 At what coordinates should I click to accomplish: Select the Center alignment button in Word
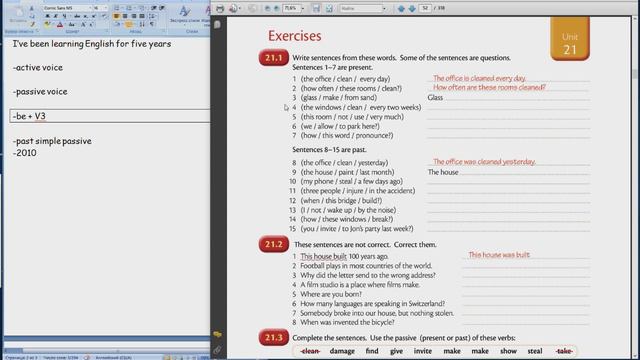(124, 16)
